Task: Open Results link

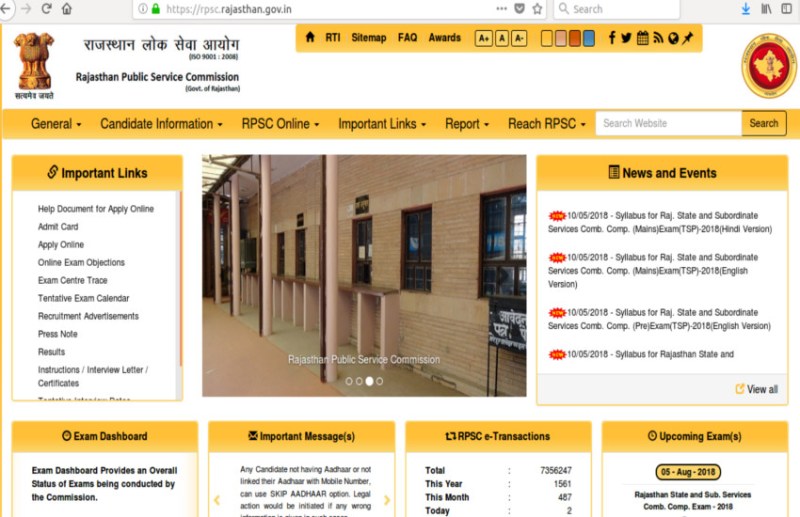Action: (51, 352)
